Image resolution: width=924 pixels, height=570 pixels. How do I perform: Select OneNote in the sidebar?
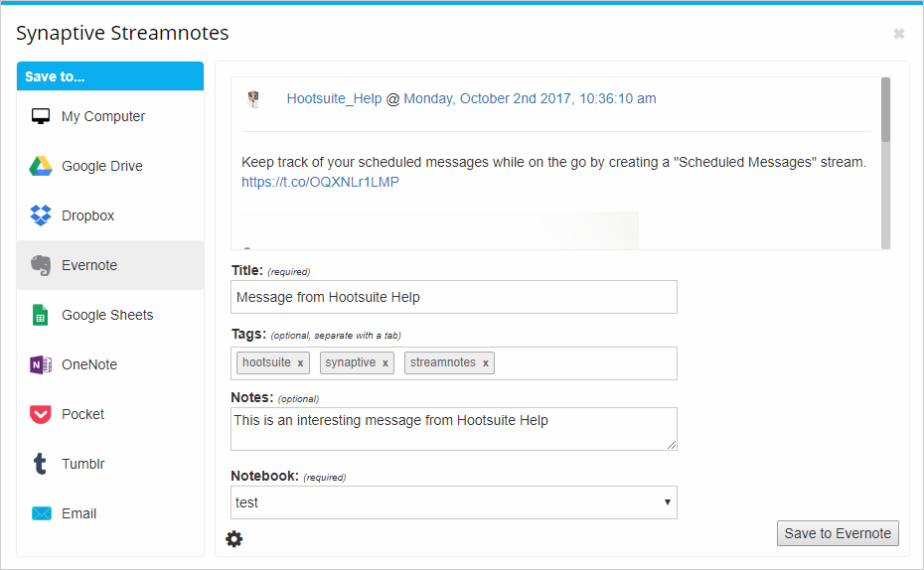[110, 364]
